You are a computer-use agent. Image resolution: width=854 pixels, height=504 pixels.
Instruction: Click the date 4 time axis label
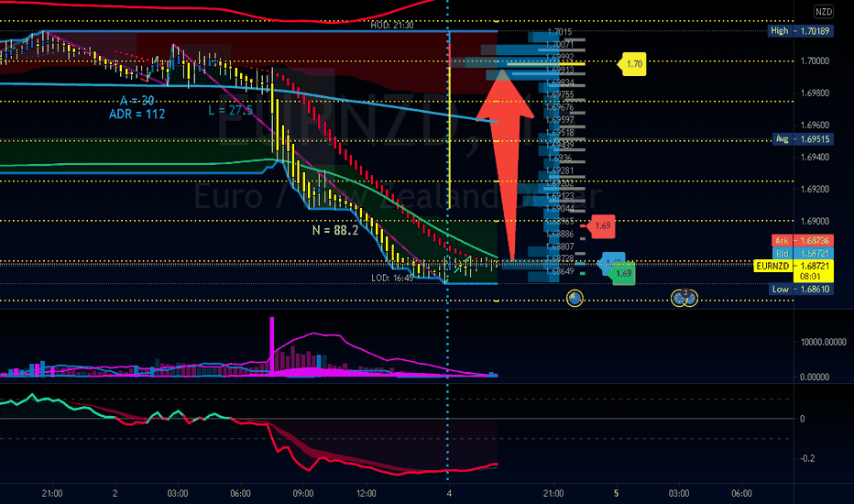449,494
